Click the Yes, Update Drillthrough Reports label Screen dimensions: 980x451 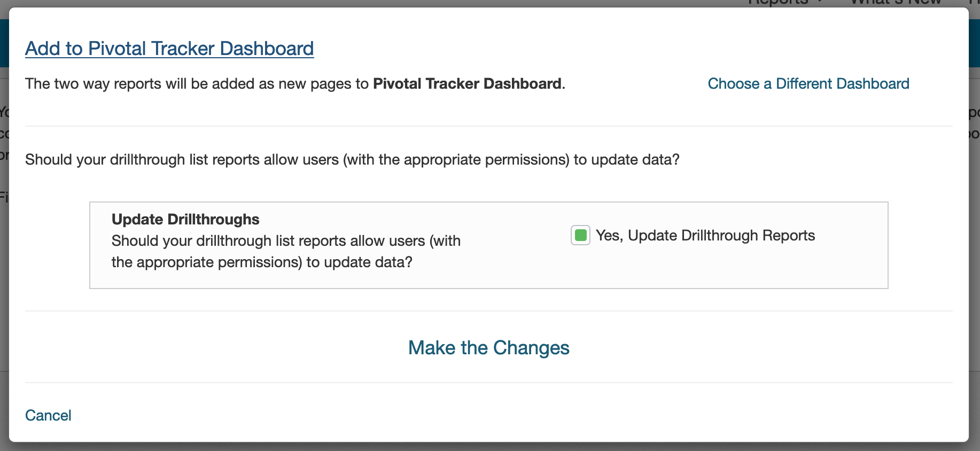[x=705, y=236]
